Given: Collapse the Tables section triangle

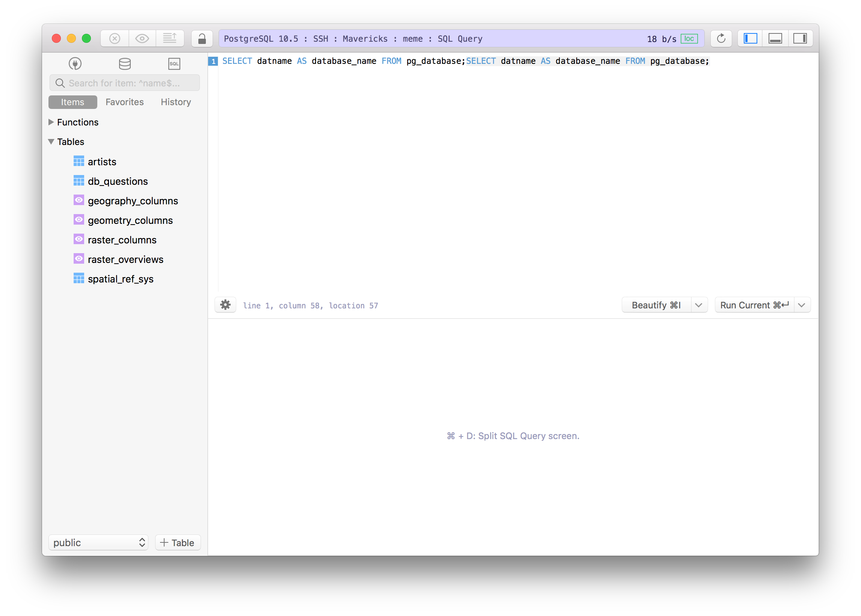Looking at the screenshot, I should tap(51, 142).
